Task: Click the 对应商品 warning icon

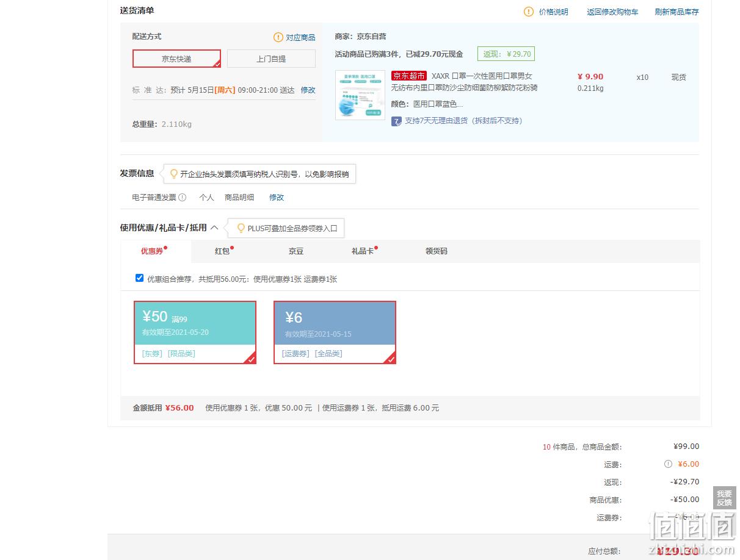Action: 278,37
